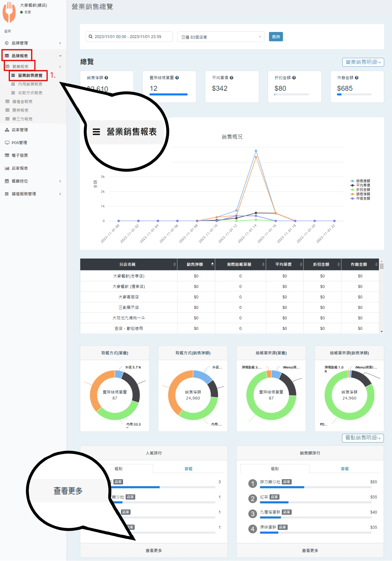Toggle 平均單價 series in chart legend
392x561 pixels.
(x=360, y=185)
